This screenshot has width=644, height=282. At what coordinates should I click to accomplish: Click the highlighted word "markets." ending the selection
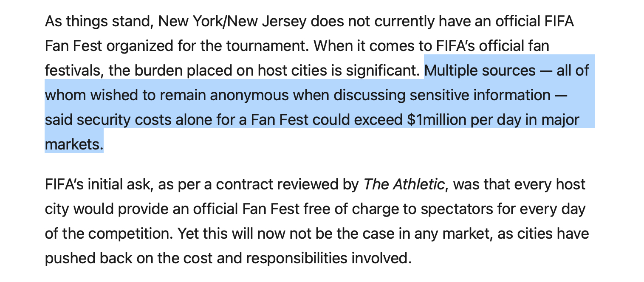[x=74, y=144]
